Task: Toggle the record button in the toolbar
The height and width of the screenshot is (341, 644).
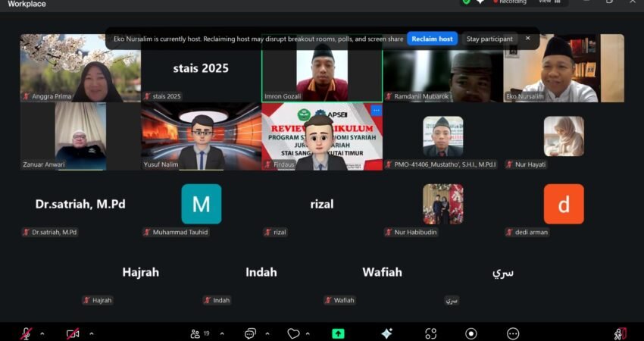Action: pos(471,333)
